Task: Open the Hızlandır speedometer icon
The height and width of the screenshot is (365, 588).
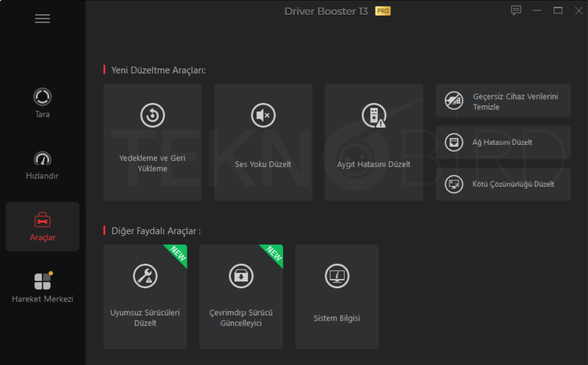Action: pos(42,159)
